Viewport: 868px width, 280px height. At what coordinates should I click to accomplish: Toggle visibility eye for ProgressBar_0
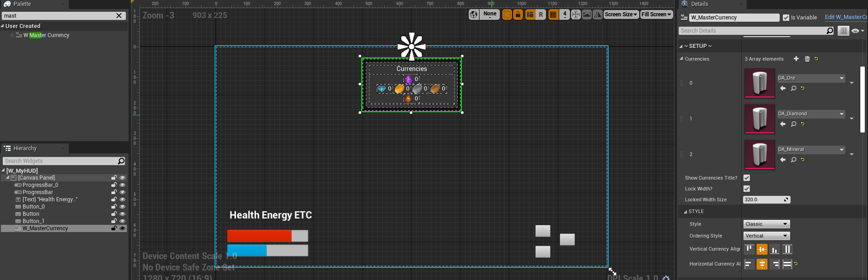[x=122, y=185]
